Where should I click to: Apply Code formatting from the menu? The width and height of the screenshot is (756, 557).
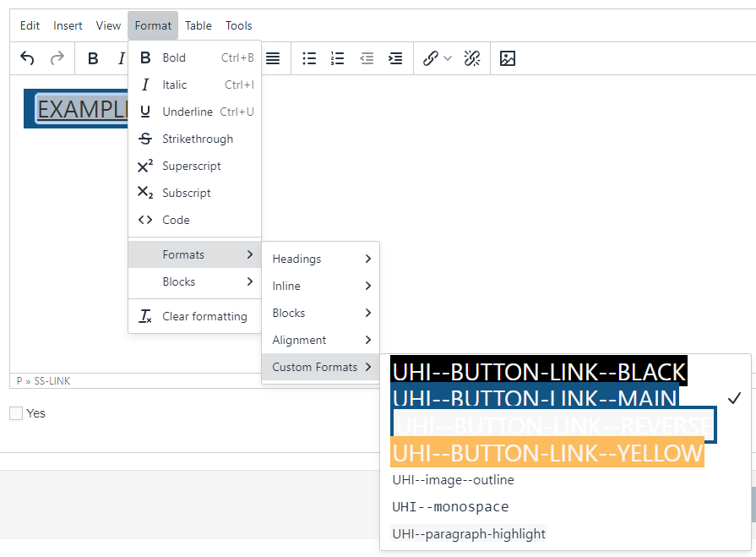pyautogui.click(x=195, y=220)
